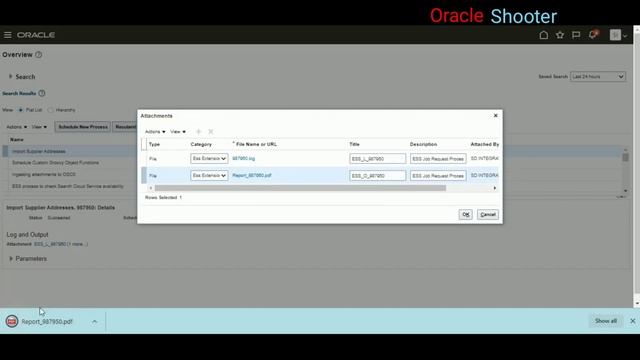640x360 pixels.
Task: Click Title field ESS_L_987950
Action: pos(378,158)
